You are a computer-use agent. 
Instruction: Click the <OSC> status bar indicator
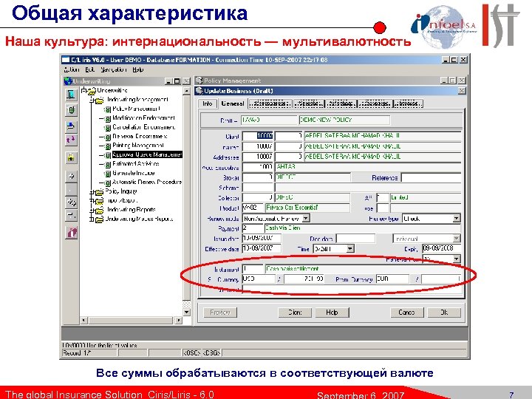(x=192, y=353)
